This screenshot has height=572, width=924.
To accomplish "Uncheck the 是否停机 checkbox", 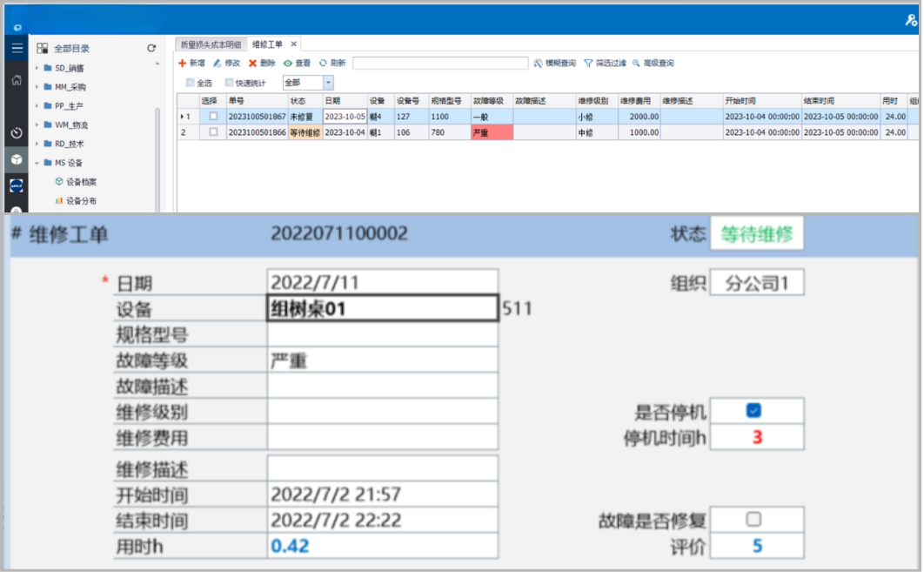I will coord(753,411).
